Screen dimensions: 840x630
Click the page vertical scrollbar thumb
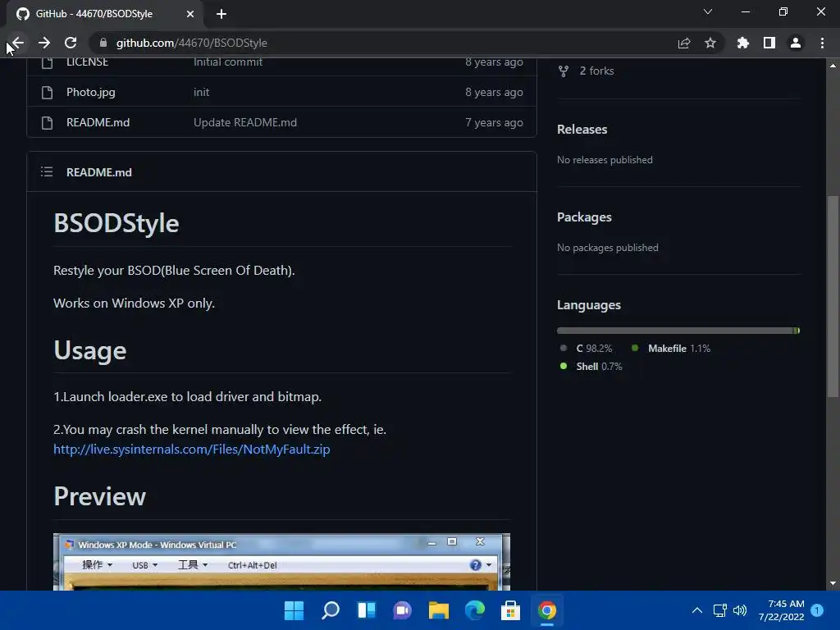click(x=833, y=296)
